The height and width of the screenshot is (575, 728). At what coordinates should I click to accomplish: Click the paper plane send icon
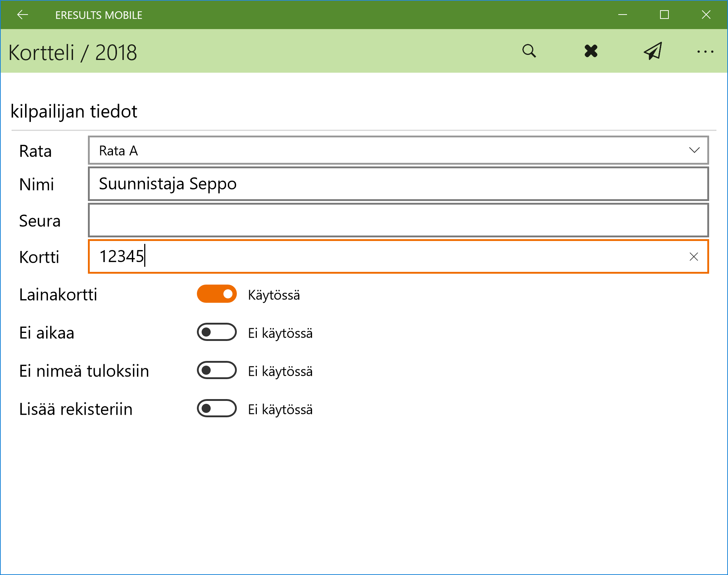pyautogui.click(x=653, y=51)
